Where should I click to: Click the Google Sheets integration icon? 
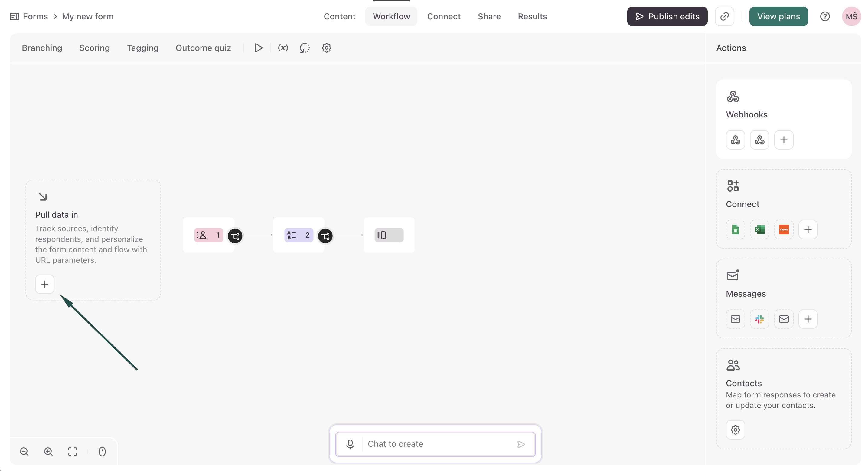click(735, 230)
